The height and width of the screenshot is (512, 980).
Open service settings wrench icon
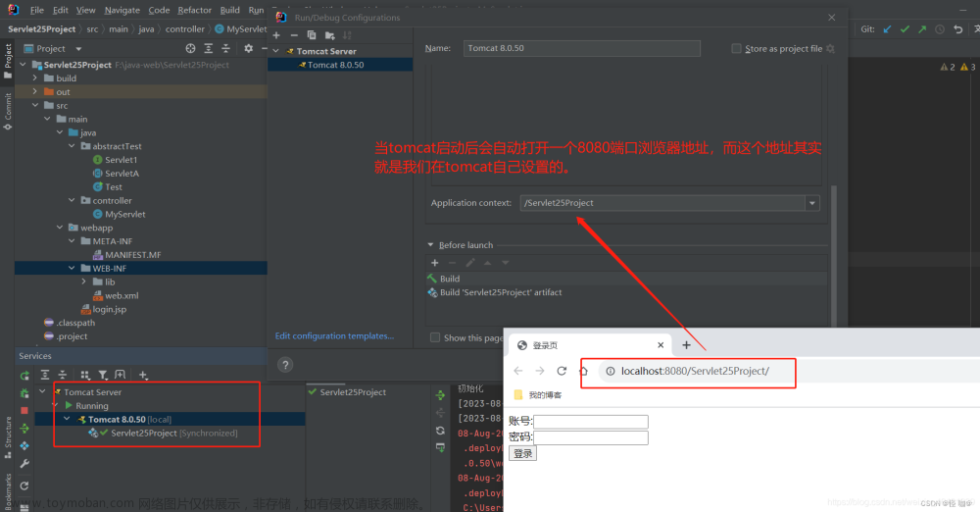(24, 464)
